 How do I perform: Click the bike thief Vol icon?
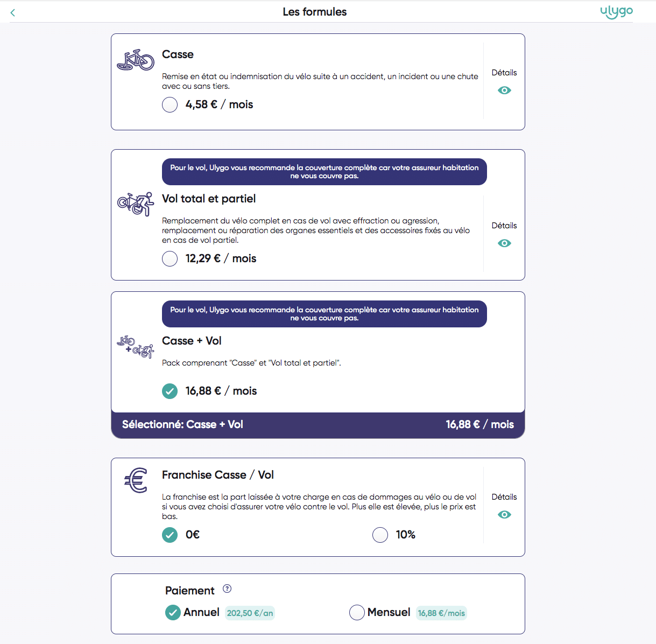(136, 204)
